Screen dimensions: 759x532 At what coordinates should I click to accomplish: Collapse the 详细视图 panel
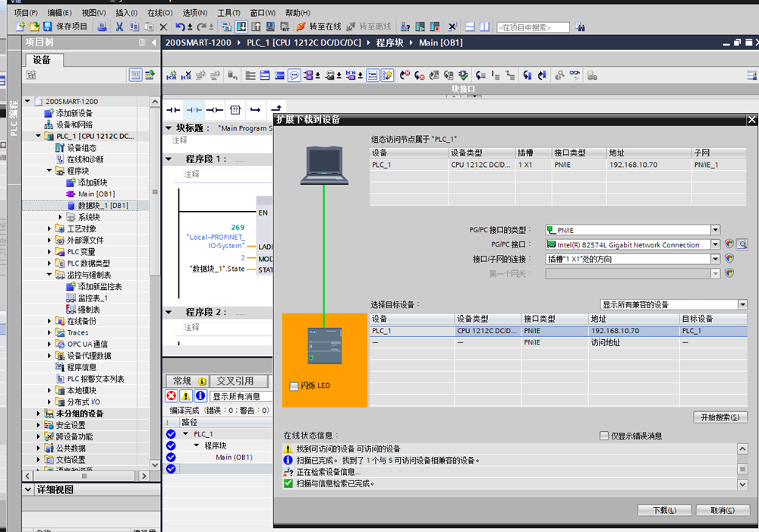pos(28,490)
